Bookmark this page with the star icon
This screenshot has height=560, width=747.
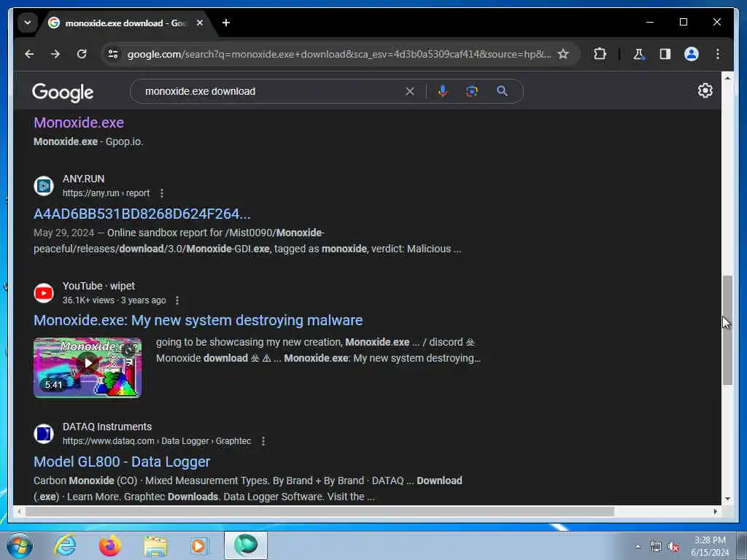click(563, 54)
